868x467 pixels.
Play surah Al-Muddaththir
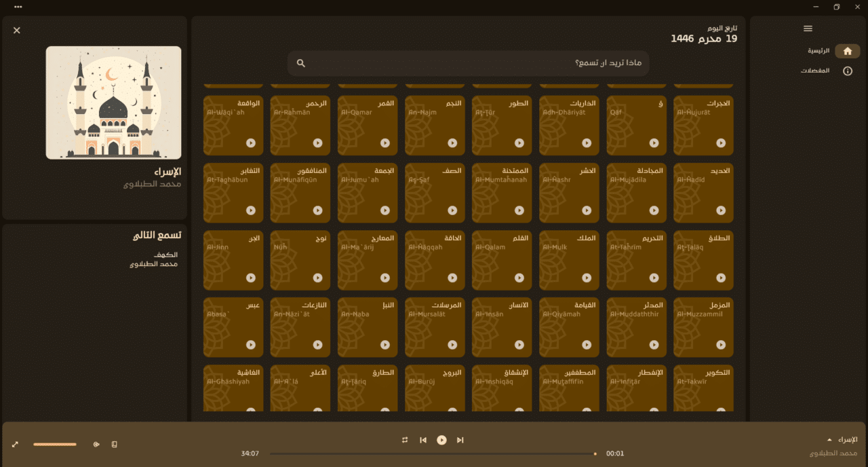[654, 345]
